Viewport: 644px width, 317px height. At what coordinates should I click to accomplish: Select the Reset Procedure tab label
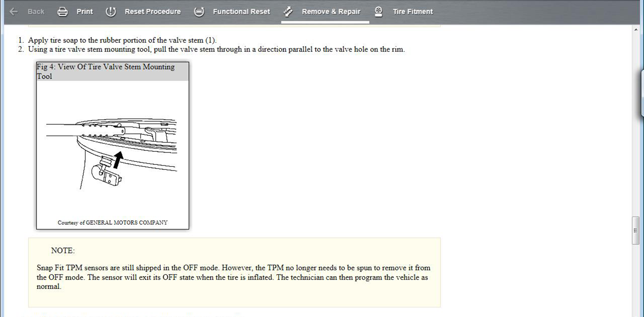152,12
